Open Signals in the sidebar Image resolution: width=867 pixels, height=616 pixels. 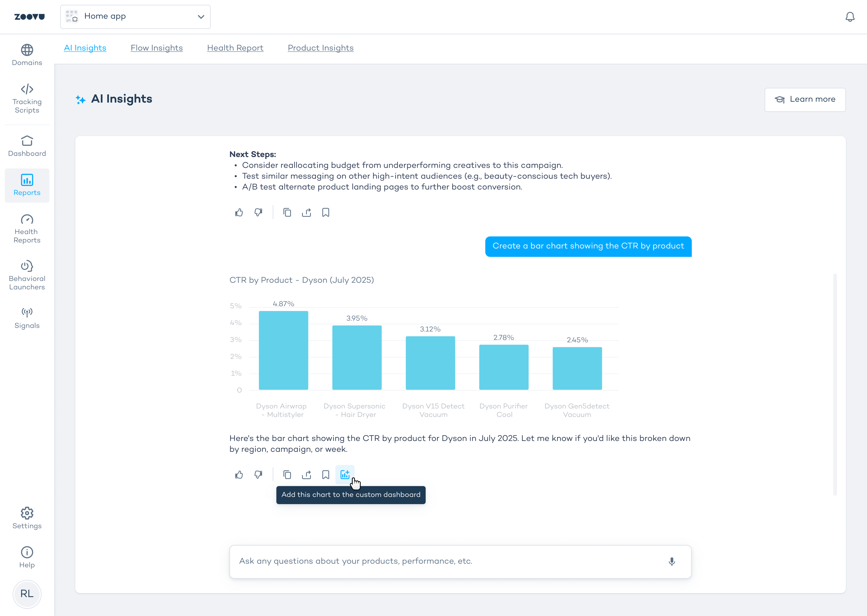pyautogui.click(x=27, y=318)
